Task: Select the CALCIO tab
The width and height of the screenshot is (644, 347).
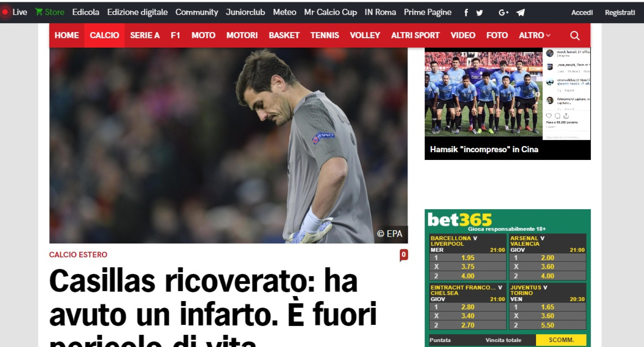Action: click(104, 35)
